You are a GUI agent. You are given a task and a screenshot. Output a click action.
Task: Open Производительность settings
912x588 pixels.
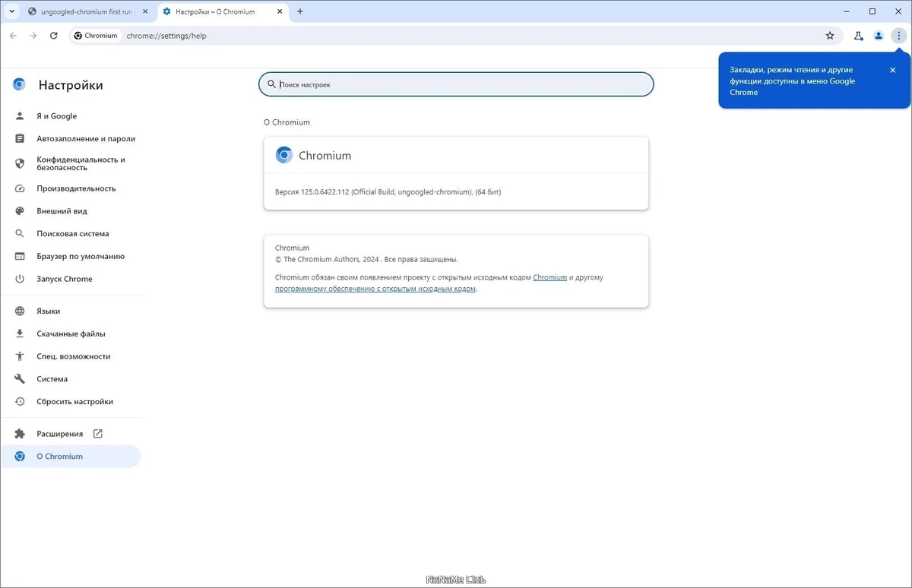pyautogui.click(x=71, y=188)
